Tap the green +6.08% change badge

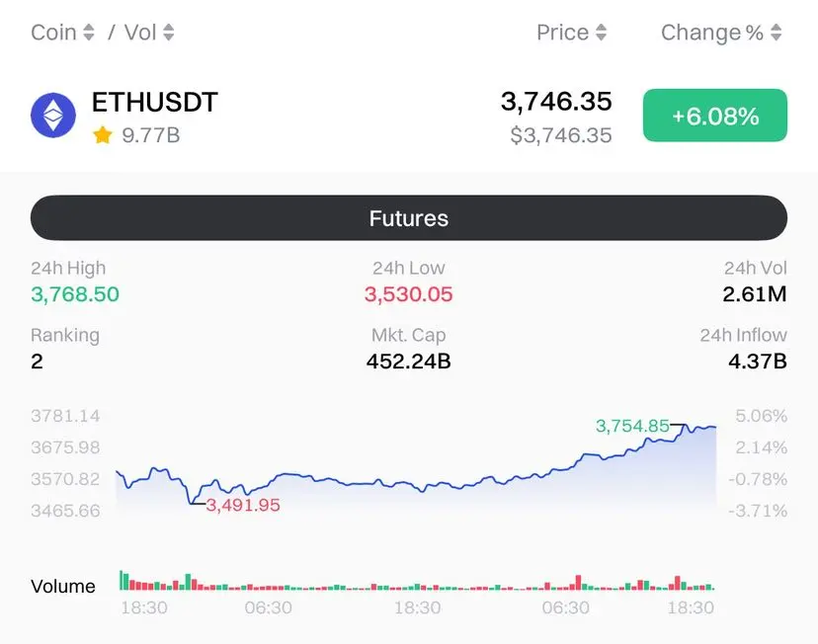tap(715, 116)
